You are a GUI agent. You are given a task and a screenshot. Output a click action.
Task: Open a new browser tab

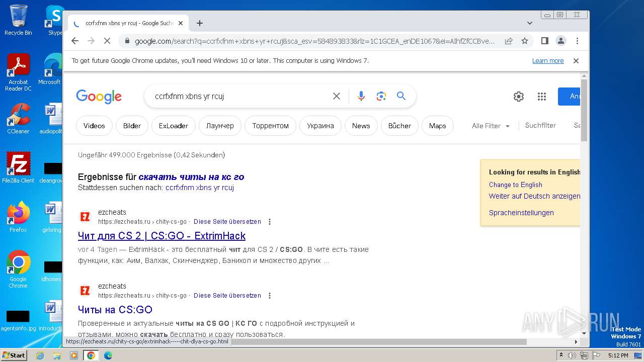(200, 23)
